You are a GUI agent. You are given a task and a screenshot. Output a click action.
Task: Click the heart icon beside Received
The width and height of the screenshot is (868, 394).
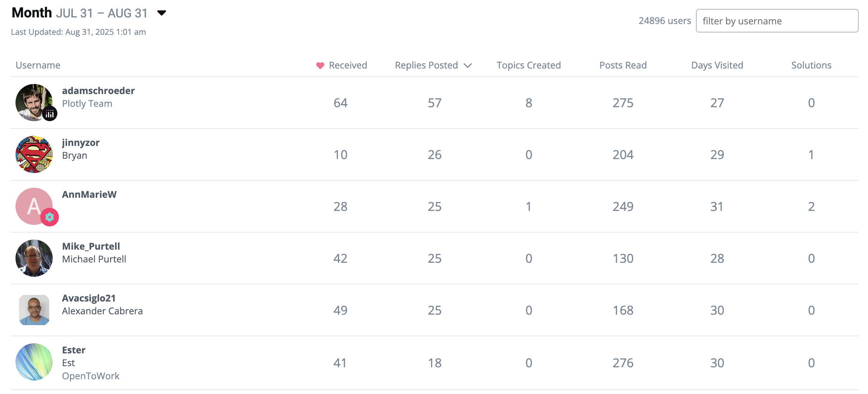coord(320,65)
